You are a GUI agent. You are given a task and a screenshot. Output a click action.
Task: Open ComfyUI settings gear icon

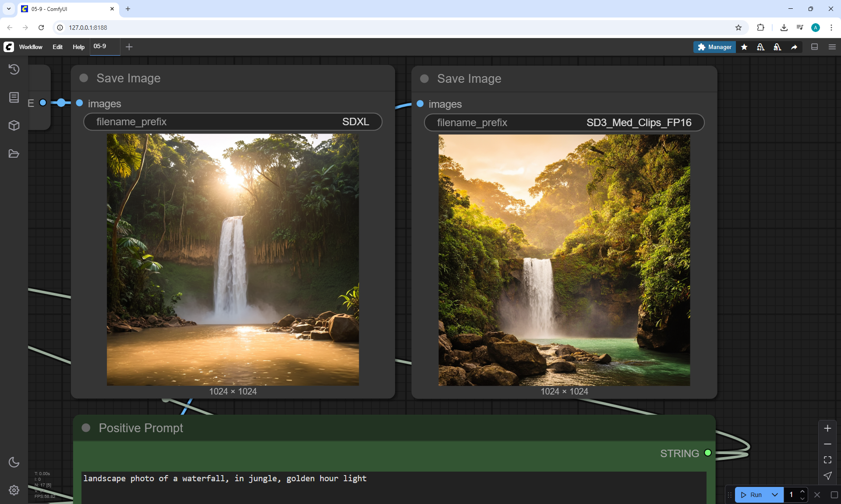click(x=14, y=490)
